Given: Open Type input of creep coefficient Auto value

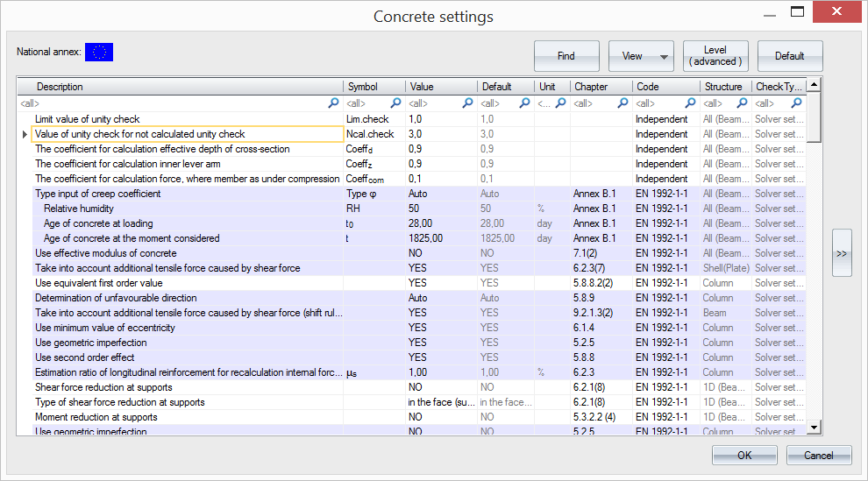Looking at the screenshot, I should pos(418,194).
